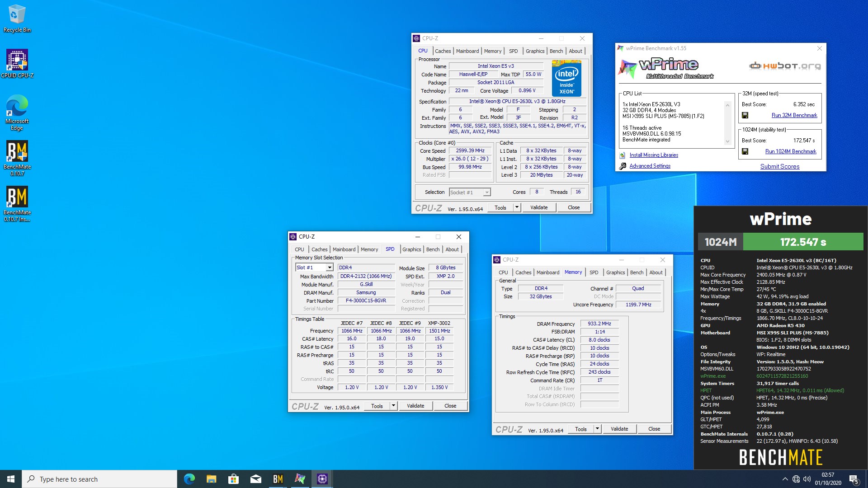Launch the CPUID CPU-Z desktop shortcut
The width and height of the screenshot is (868, 488).
click(x=17, y=64)
